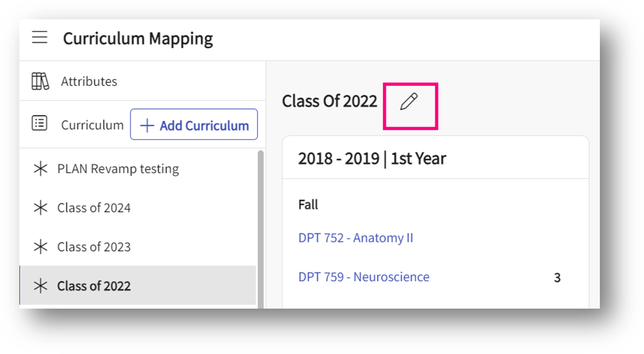Click the asterisk icon next to PLAN Revamp testing
The height and width of the screenshot is (354, 644).
click(x=41, y=169)
